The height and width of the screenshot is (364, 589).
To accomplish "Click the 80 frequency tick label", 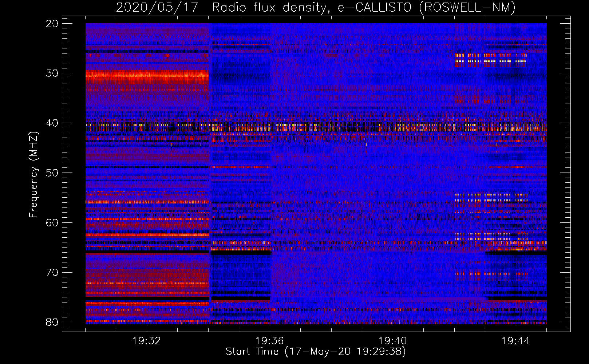I will click(x=52, y=322).
